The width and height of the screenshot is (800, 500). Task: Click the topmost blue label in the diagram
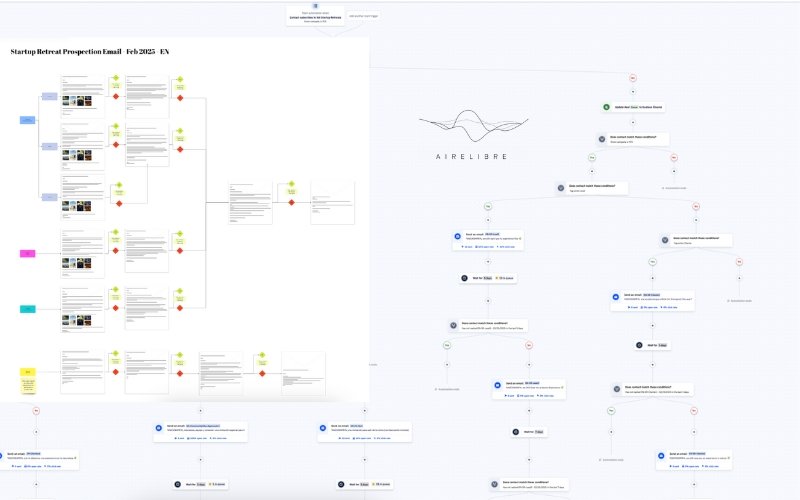(x=26, y=119)
